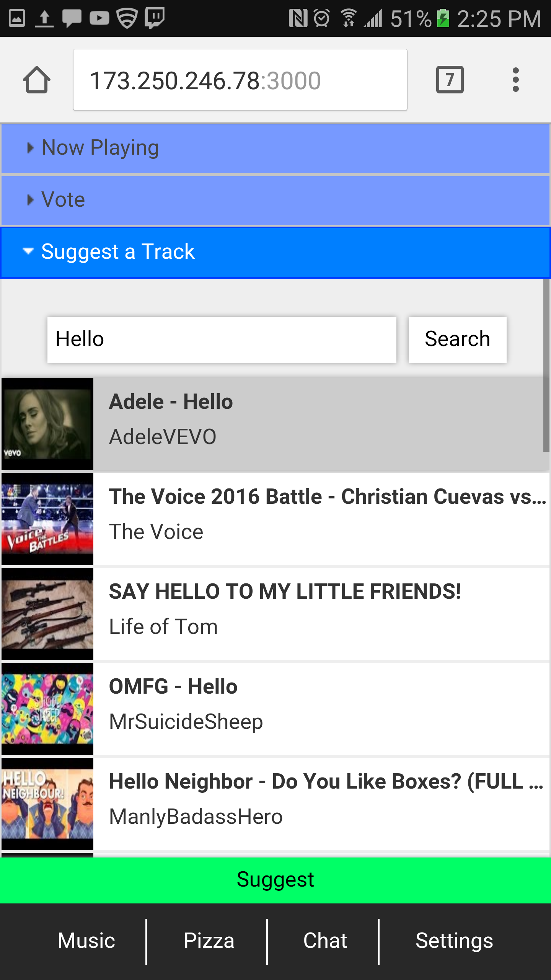
Task: Open the browser three-dot overflow menu
Action: (515, 80)
